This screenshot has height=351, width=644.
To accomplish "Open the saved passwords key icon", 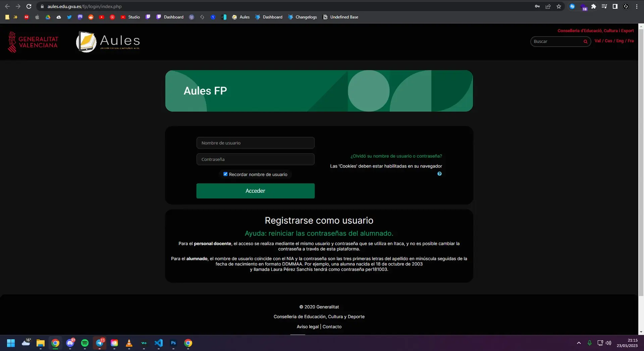I will [x=537, y=6].
